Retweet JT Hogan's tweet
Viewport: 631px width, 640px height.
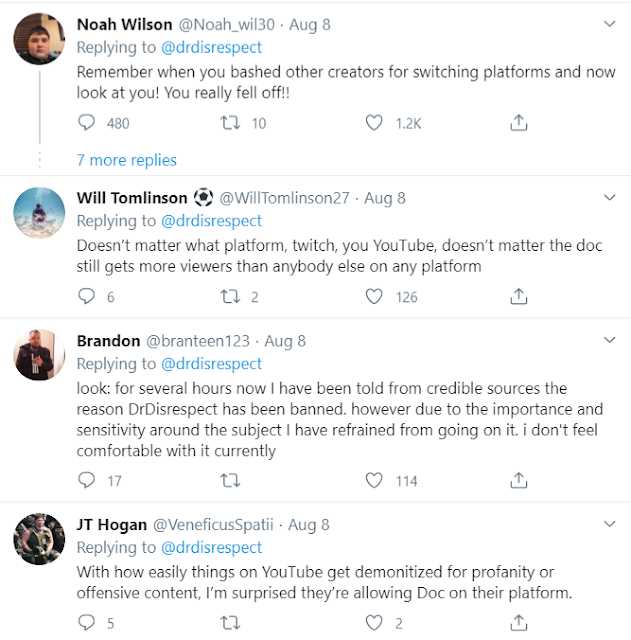229,623
